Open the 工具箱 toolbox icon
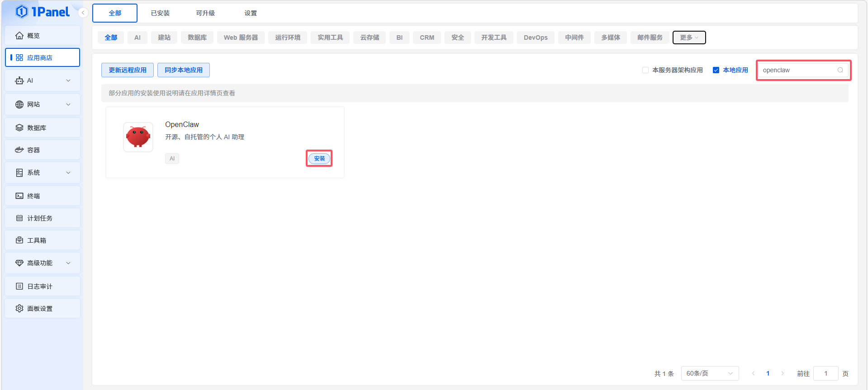 click(19, 240)
